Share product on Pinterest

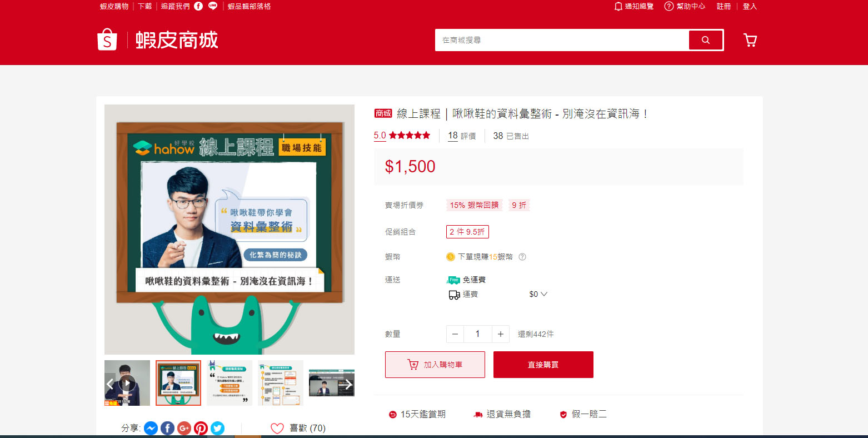[201, 428]
